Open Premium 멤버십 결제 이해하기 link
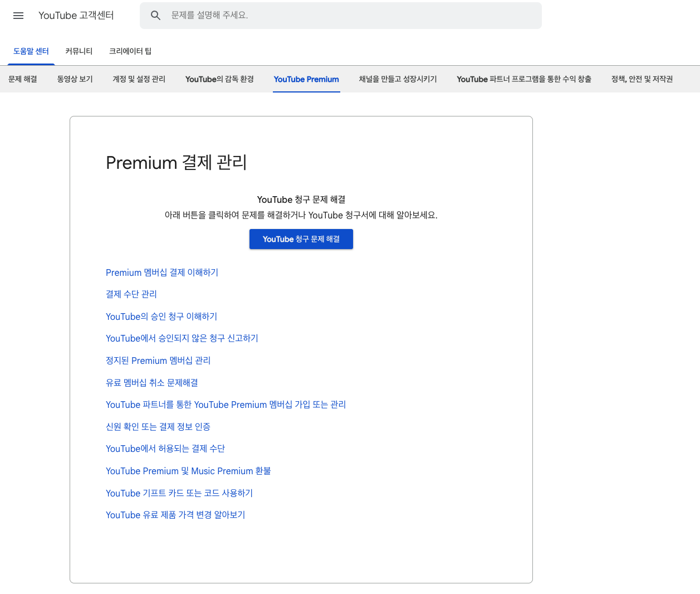 point(162,272)
